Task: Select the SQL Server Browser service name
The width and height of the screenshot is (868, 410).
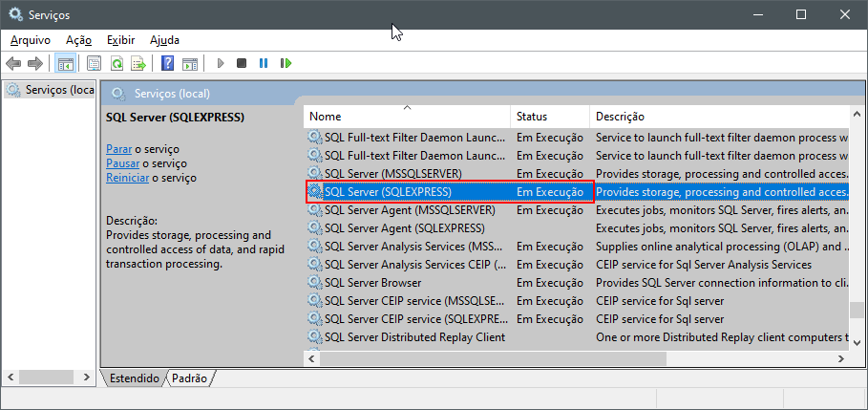Action: 372,283
